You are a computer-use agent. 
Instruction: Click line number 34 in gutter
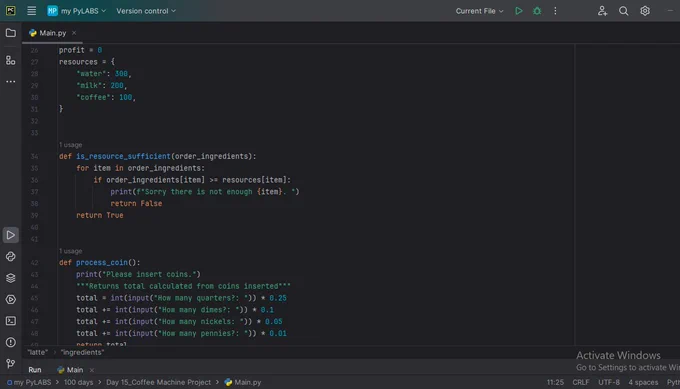tap(34, 156)
